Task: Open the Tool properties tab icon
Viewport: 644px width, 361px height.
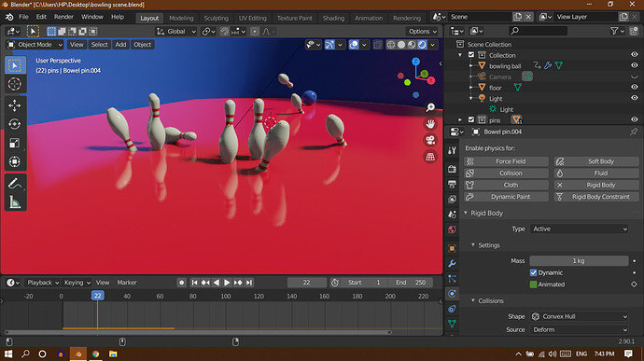Action: (452, 150)
